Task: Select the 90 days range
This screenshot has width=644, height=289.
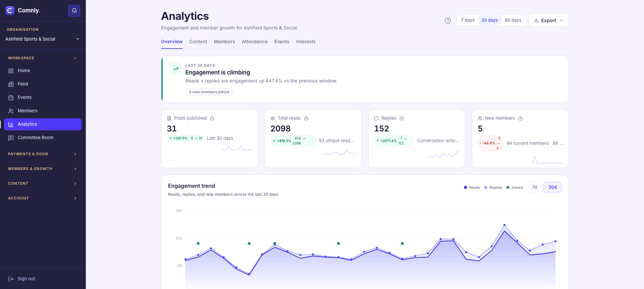Action: [x=513, y=20]
